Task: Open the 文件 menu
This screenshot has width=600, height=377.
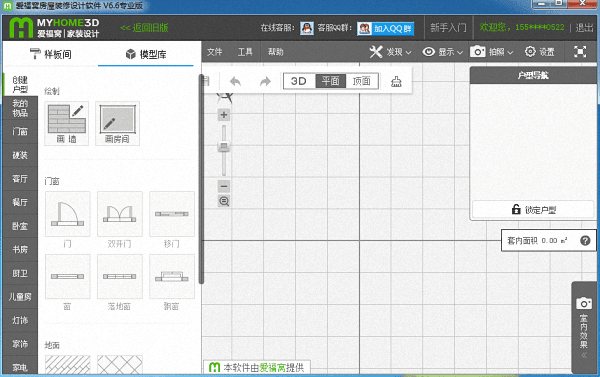Action: 215,52
